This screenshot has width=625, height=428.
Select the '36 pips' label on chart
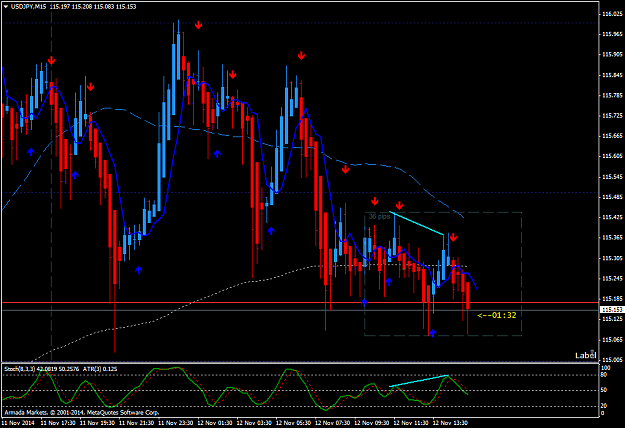(x=379, y=216)
